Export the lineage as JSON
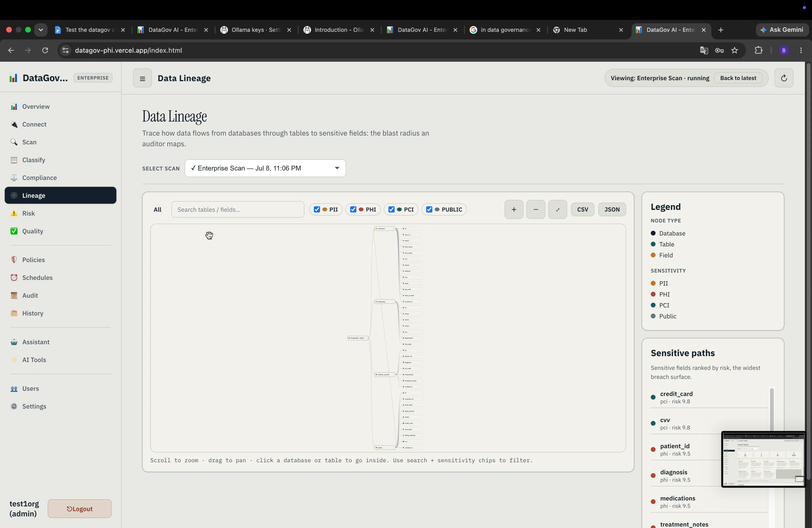The height and width of the screenshot is (528, 812). tap(612, 209)
